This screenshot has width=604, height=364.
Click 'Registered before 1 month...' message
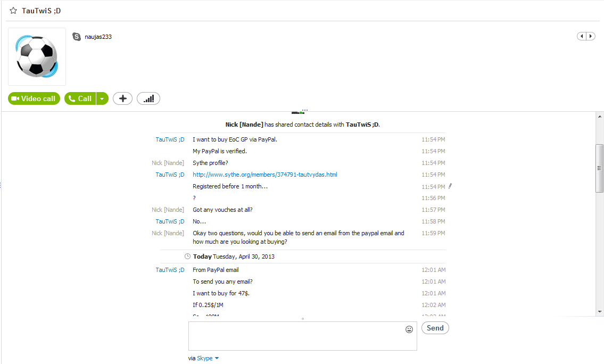pos(230,186)
